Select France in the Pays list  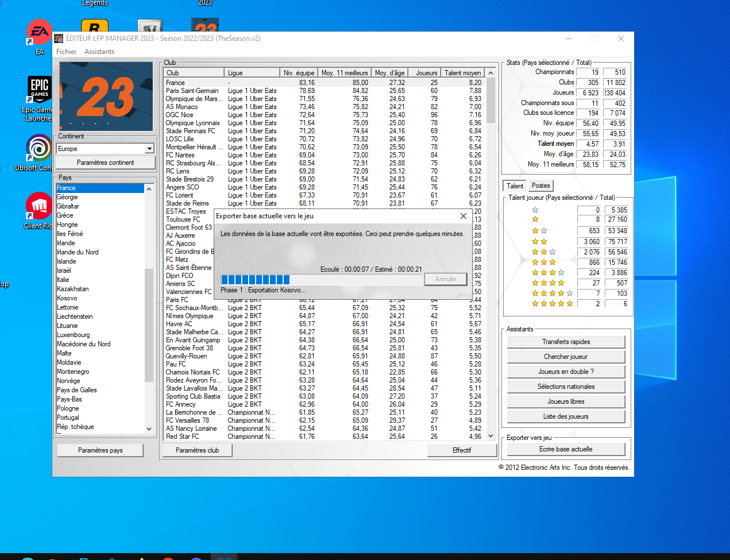click(x=100, y=188)
